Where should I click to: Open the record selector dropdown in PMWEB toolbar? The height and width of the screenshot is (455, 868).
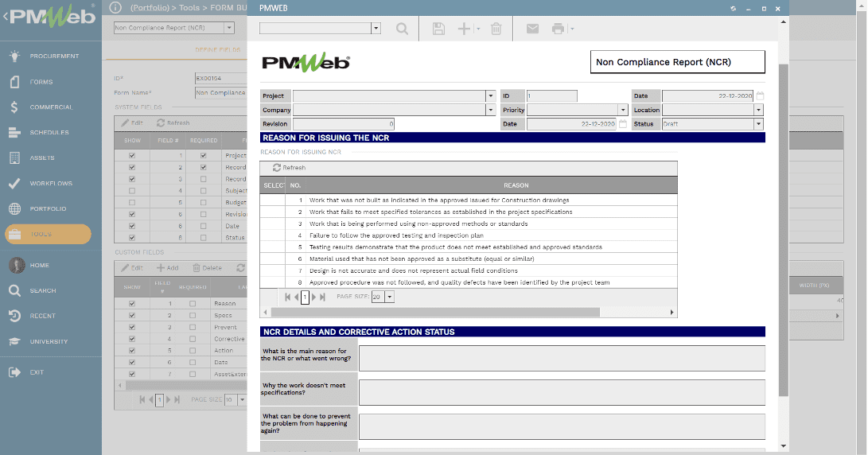pyautogui.click(x=376, y=28)
